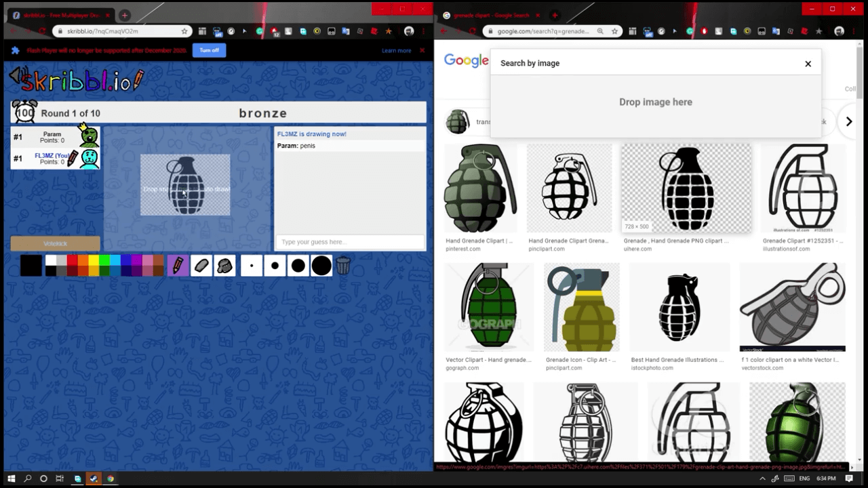Pick the white color swatch
This screenshot has height=488, width=868.
click(x=50, y=260)
